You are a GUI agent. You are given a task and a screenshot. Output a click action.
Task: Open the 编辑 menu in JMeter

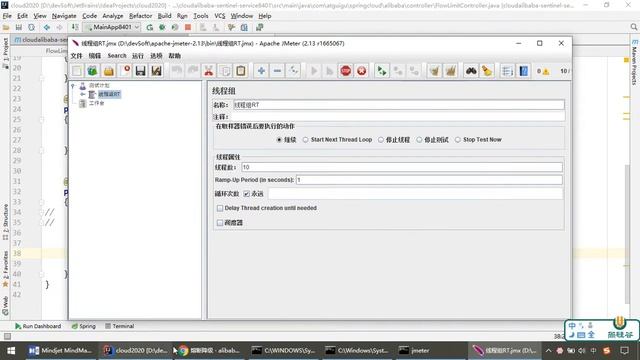click(95, 56)
